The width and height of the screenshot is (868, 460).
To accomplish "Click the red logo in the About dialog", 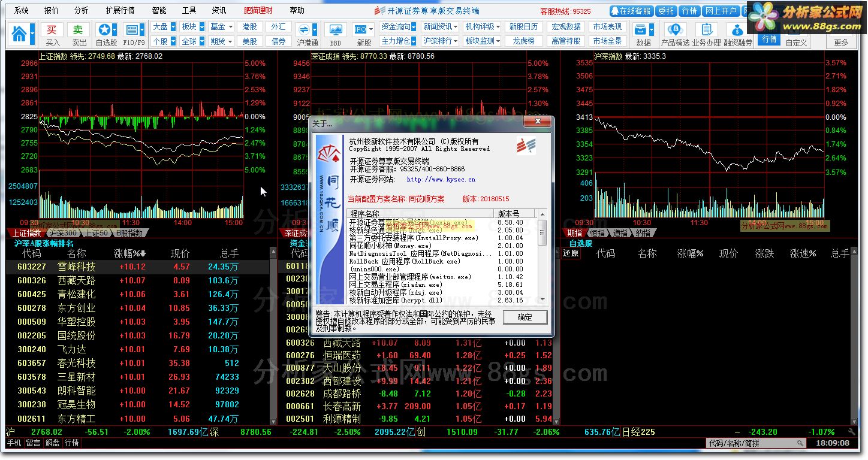I will coord(526,145).
